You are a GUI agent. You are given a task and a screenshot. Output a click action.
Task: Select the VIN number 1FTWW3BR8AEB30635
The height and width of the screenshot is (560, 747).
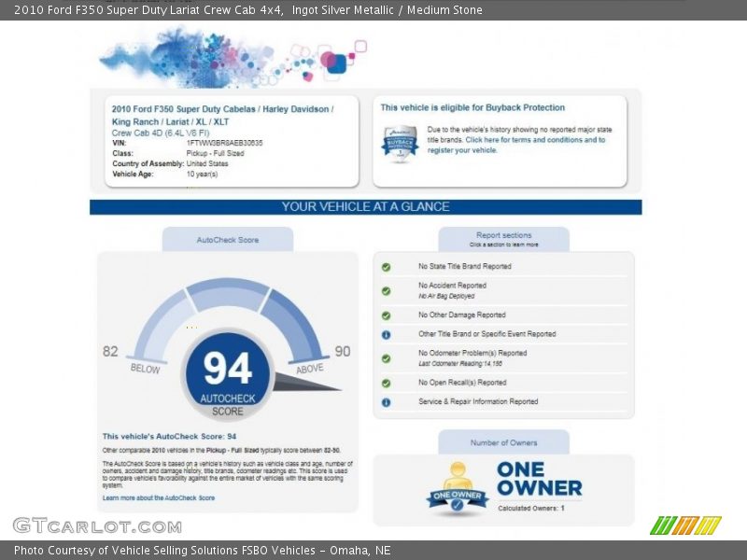[224, 143]
